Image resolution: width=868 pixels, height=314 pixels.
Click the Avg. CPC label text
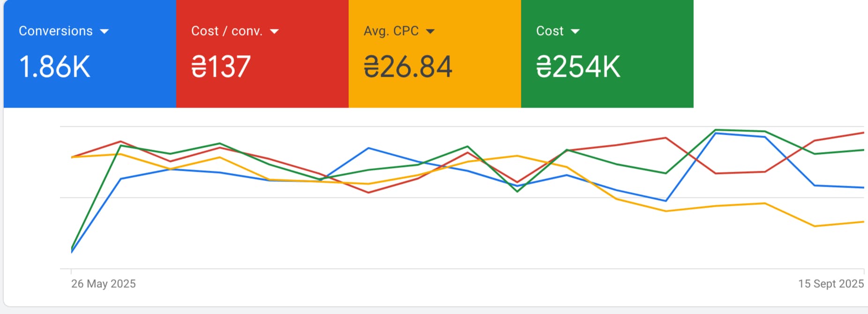point(391,31)
